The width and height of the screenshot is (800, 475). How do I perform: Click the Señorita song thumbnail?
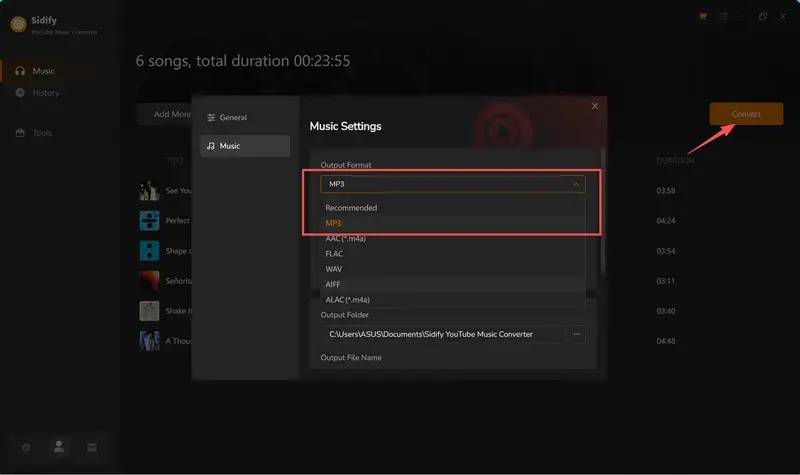click(x=149, y=281)
